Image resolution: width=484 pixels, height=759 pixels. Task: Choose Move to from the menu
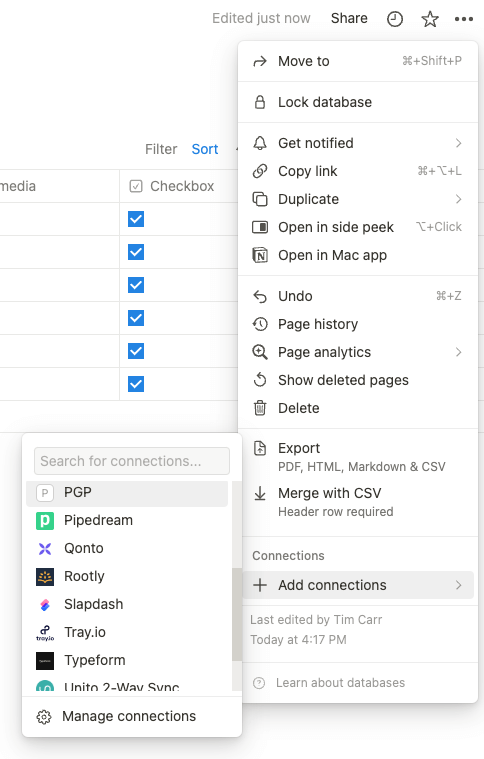358,61
